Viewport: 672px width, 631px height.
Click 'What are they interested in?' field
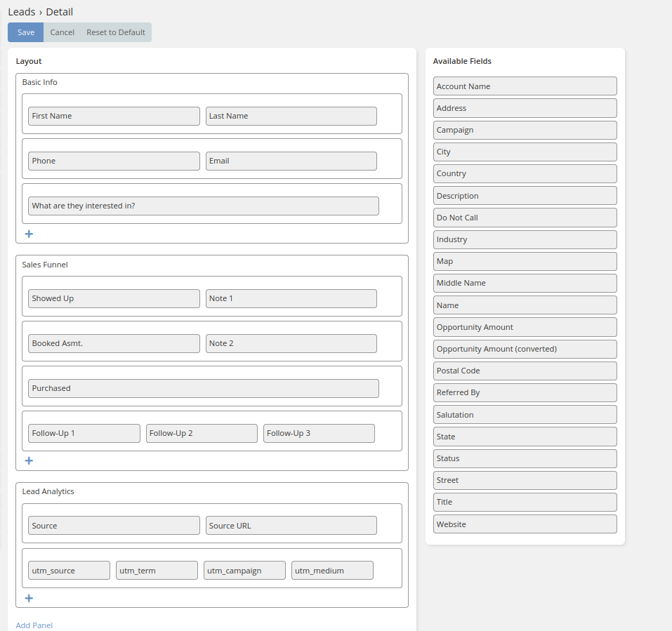pyautogui.click(x=204, y=206)
